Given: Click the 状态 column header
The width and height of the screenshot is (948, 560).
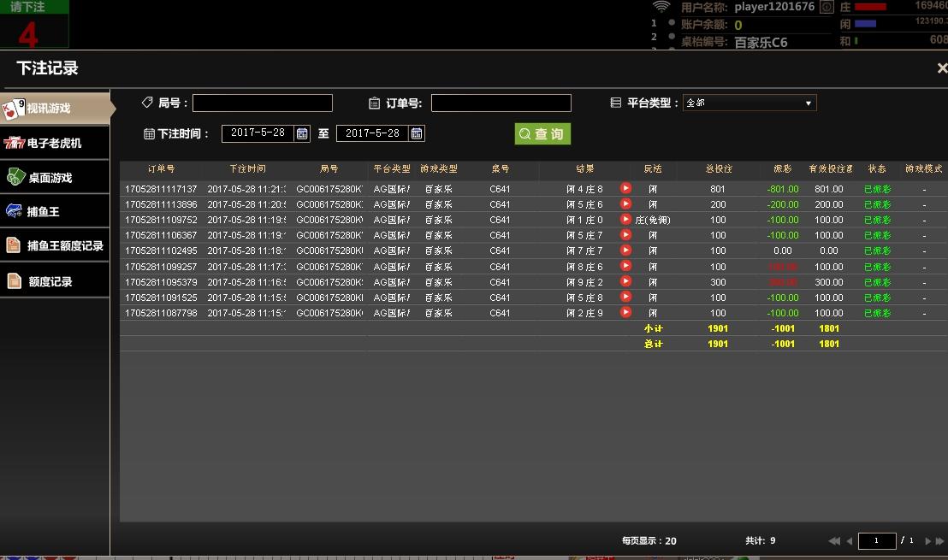Looking at the screenshot, I should [877, 168].
